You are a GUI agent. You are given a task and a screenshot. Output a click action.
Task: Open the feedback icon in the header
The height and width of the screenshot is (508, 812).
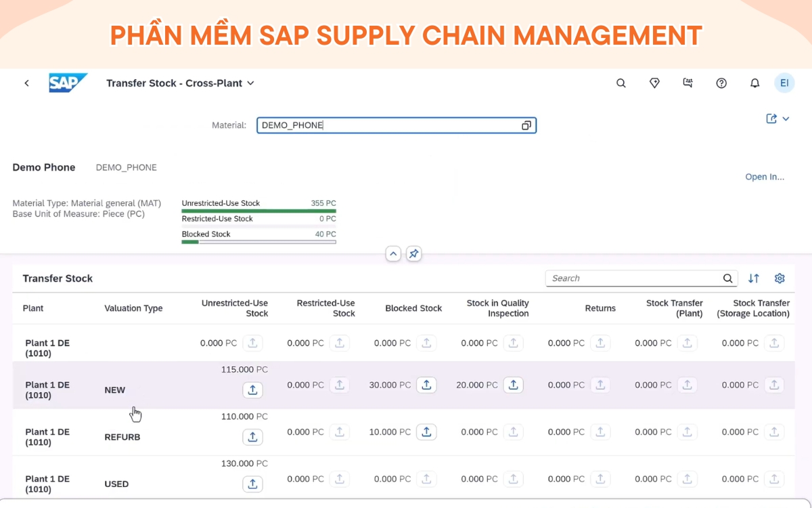point(687,83)
